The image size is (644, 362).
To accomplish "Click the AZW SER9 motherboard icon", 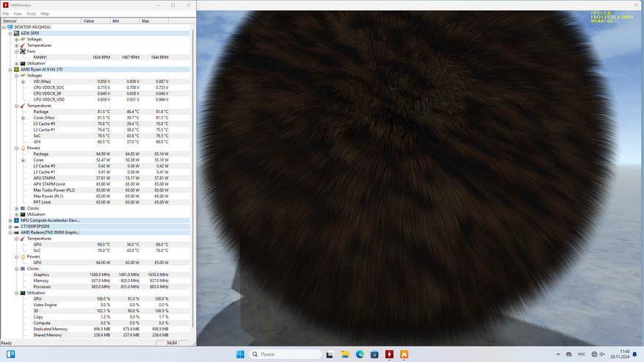I will click(16, 33).
